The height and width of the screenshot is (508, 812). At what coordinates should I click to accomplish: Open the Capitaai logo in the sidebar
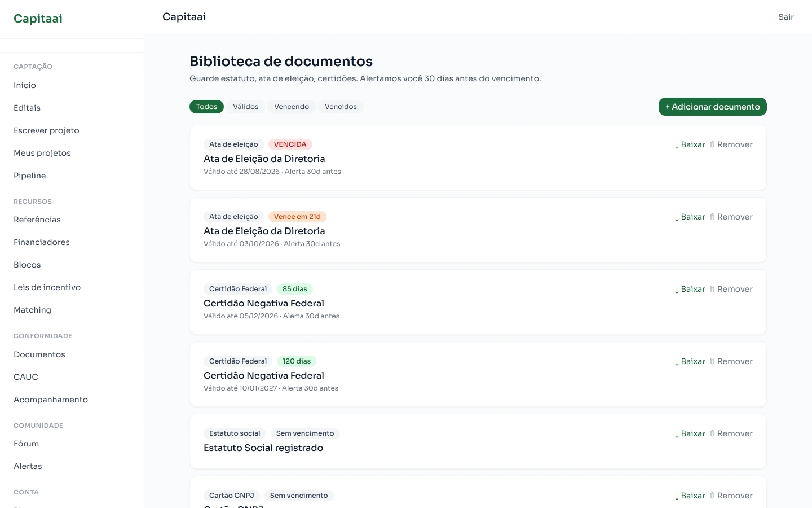coord(38,19)
